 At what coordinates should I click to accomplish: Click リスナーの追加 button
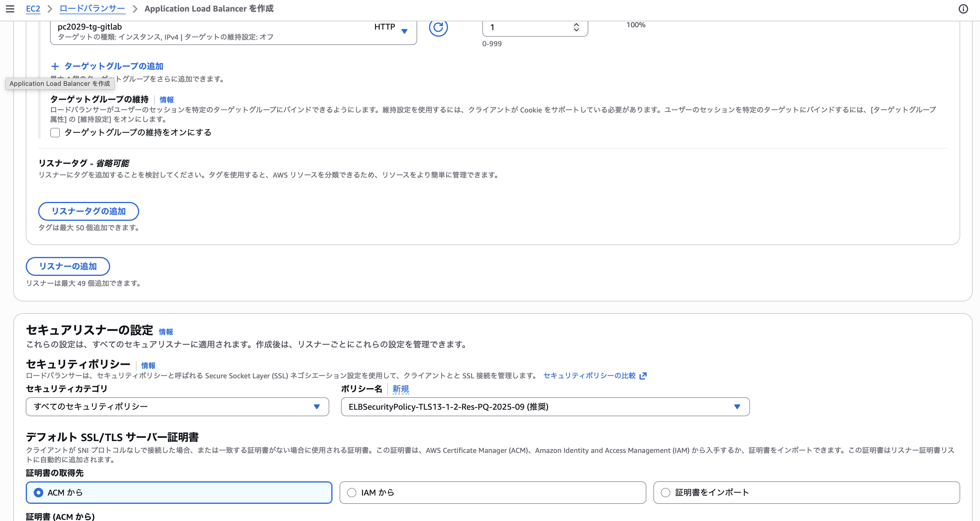68,266
